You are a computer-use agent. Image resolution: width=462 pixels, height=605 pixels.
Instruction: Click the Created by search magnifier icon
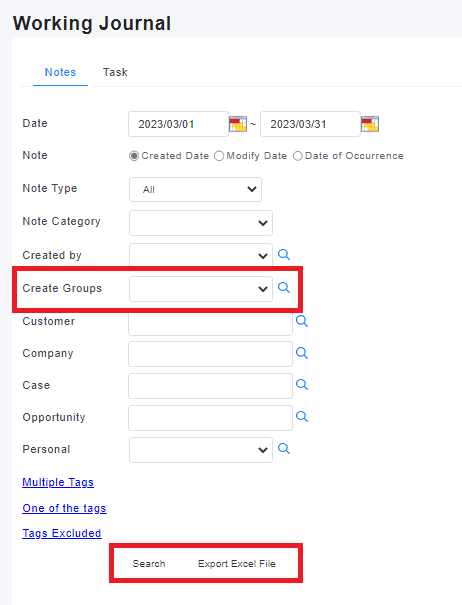tap(284, 255)
